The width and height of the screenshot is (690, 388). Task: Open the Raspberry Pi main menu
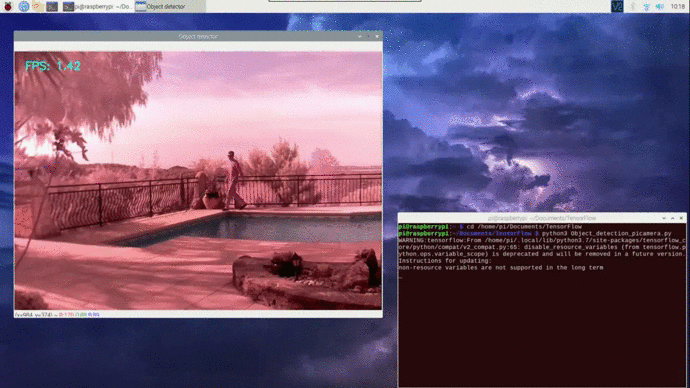click(x=8, y=6)
